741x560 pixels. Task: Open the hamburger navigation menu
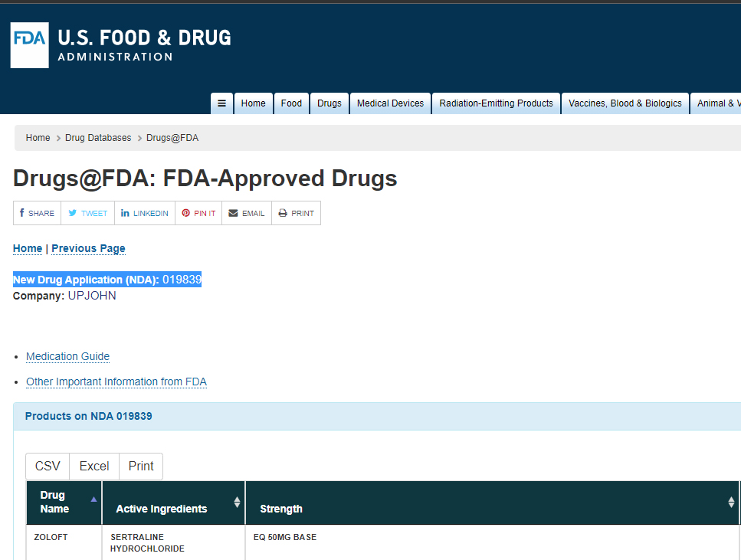(221, 103)
